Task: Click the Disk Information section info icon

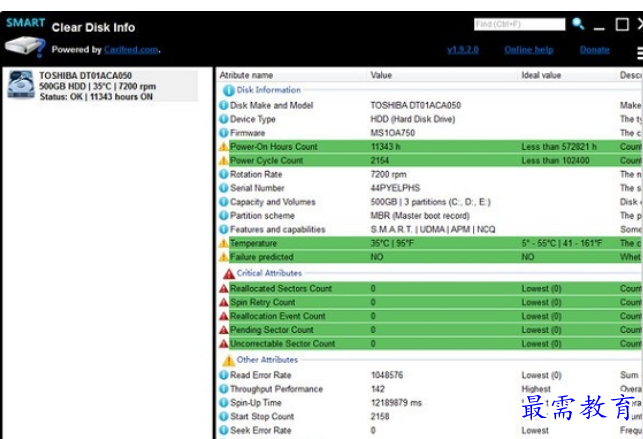Action: point(228,90)
